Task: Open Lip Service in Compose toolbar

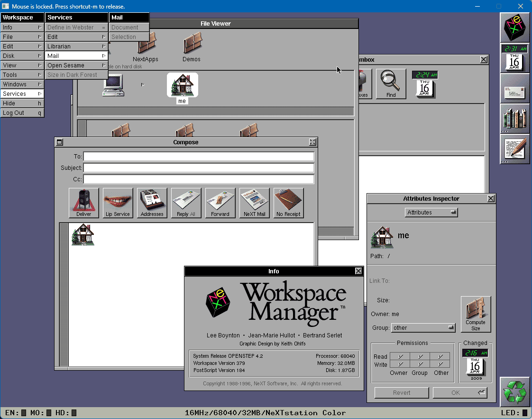Action: click(118, 203)
